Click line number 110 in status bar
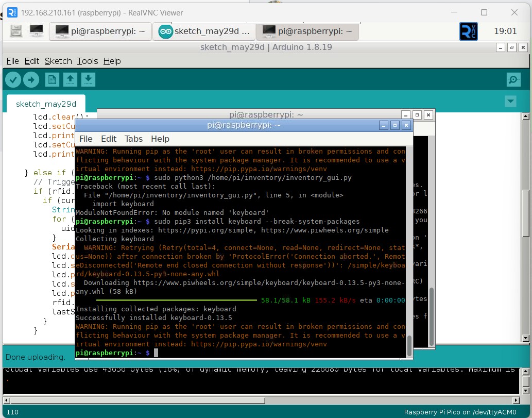The width and height of the screenshot is (532, 418). tap(12, 412)
